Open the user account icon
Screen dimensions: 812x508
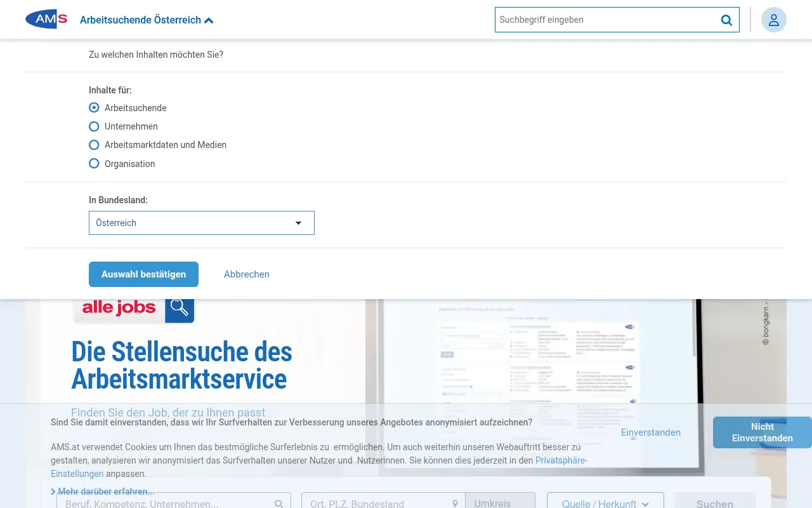click(x=773, y=20)
